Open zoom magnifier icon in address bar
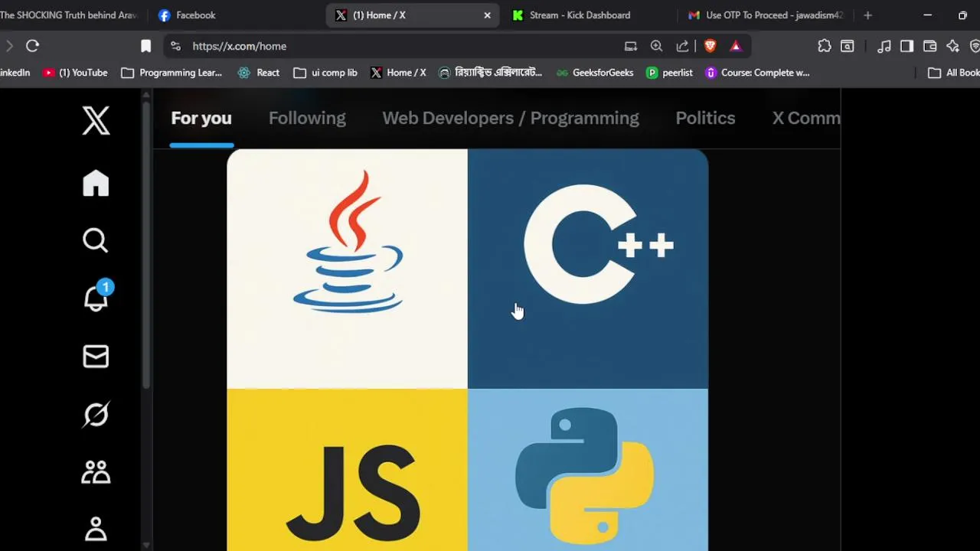This screenshot has width=980, height=551. tap(656, 46)
